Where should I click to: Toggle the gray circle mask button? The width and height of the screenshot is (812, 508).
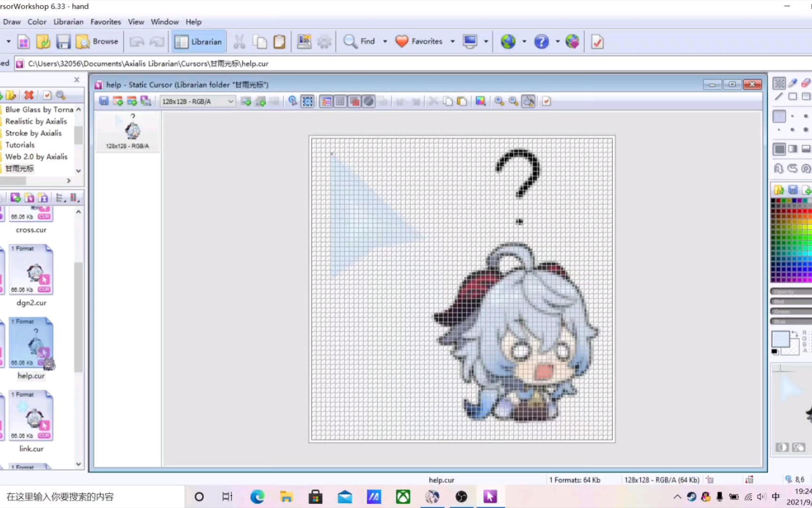click(x=369, y=101)
